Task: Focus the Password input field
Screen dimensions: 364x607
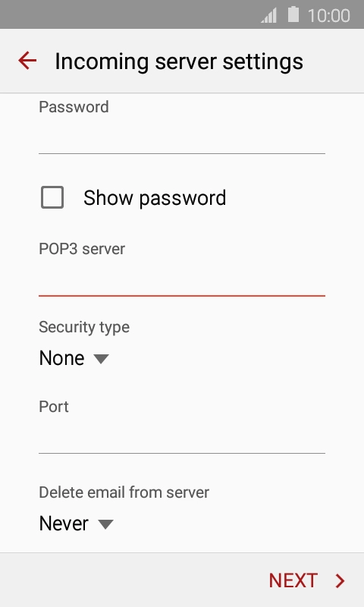Action: point(182,137)
